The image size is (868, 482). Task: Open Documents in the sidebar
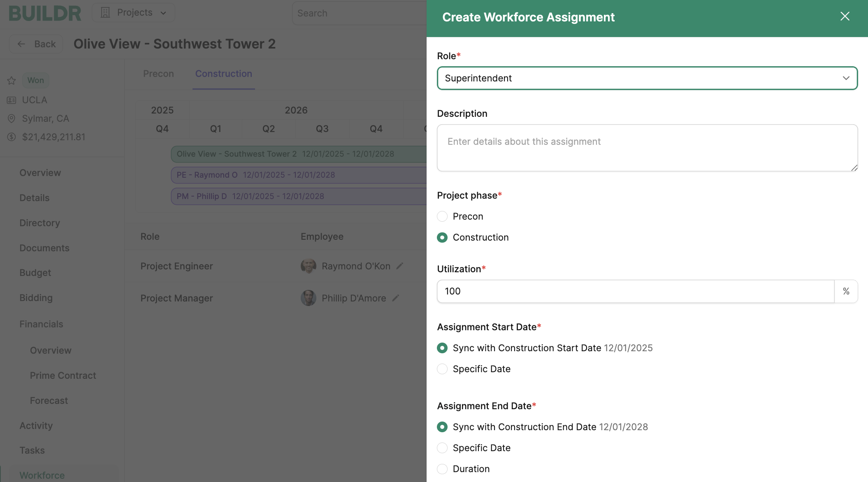pyautogui.click(x=44, y=248)
